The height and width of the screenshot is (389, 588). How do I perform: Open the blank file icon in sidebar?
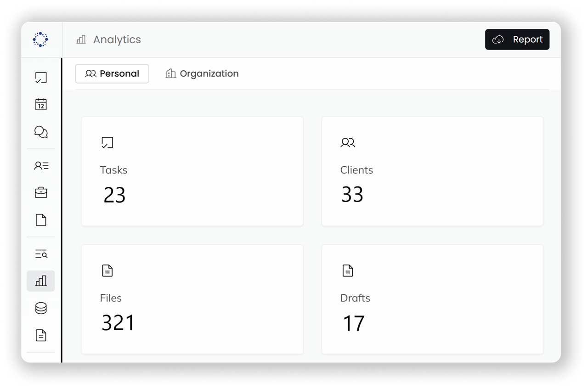[41, 220]
